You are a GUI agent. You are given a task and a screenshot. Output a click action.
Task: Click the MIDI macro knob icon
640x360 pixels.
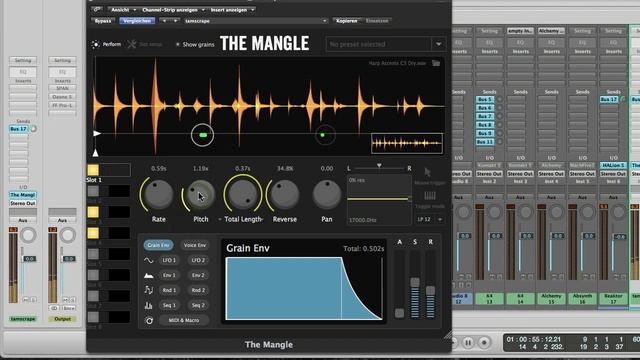coord(149,321)
